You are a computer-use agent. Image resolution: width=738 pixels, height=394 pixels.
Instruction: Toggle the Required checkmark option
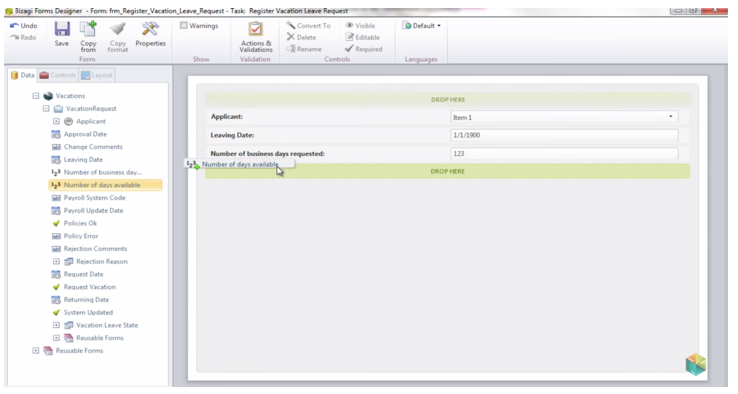click(x=363, y=49)
